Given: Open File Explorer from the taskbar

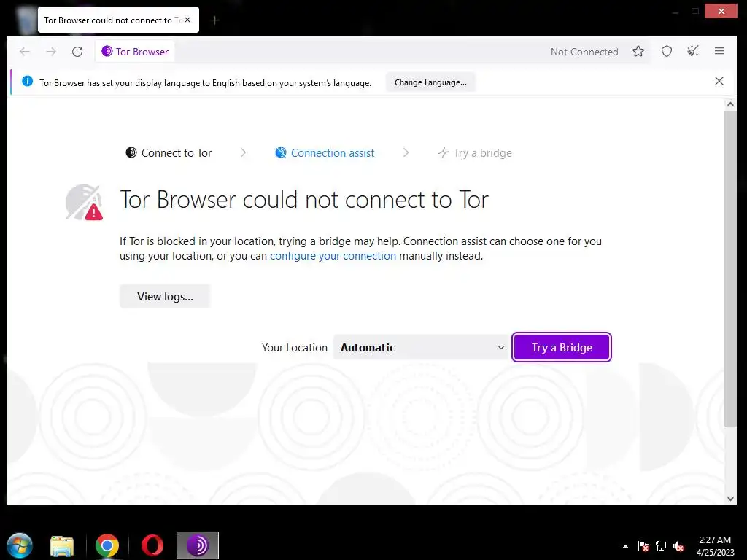Looking at the screenshot, I should [62, 545].
